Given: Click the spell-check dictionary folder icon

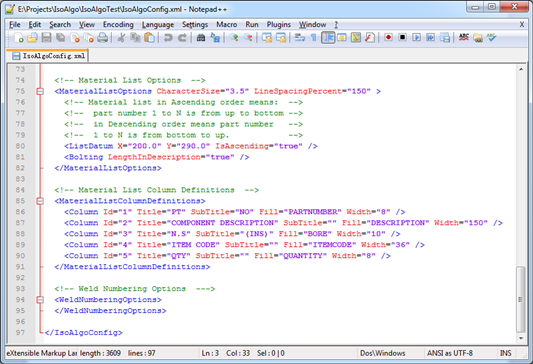Looking at the screenshot, I should (x=478, y=37).
